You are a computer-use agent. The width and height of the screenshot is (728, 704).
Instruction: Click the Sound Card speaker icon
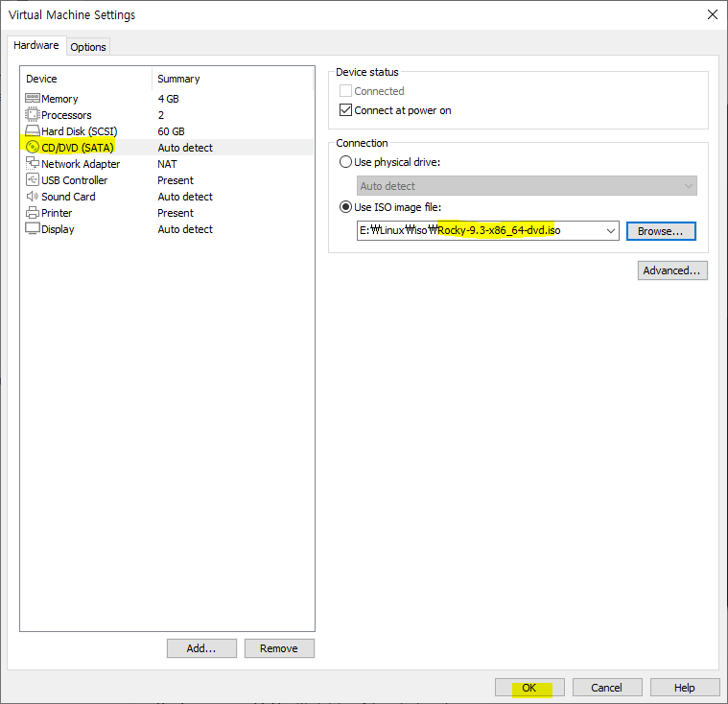pos(33,196)
